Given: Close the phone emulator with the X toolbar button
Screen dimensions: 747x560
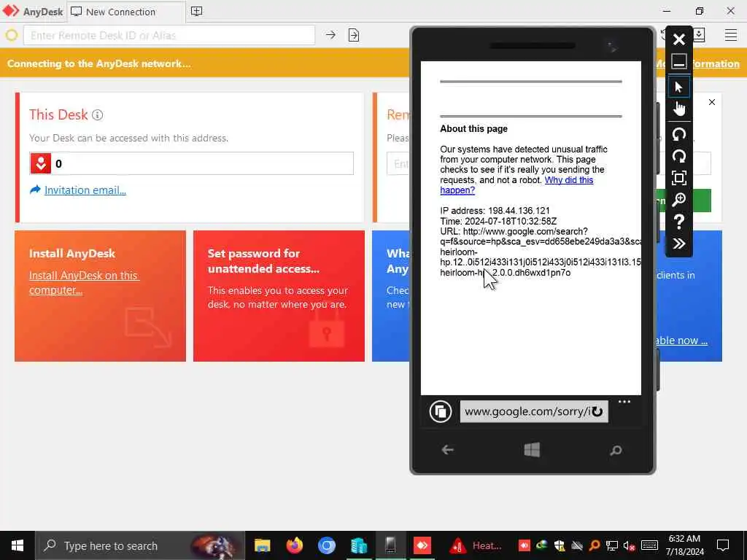Looking at the screenshot, I should click(679, 39).
